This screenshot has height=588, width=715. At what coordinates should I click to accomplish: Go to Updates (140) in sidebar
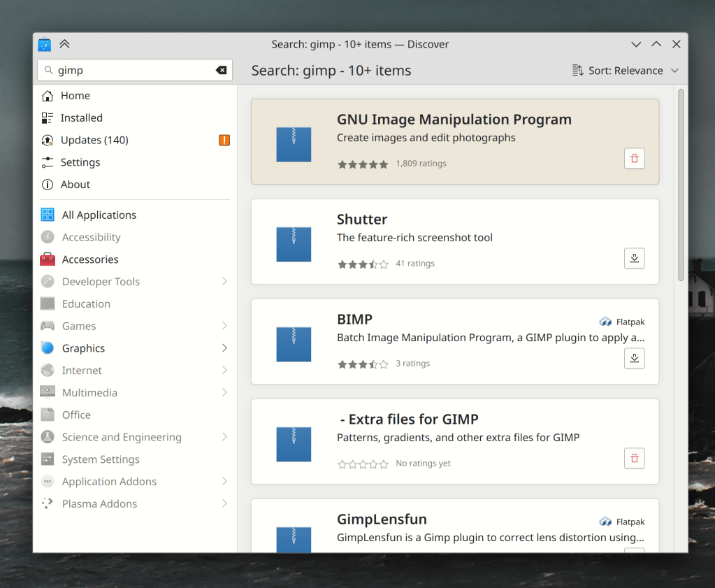[x=94, y=140]
